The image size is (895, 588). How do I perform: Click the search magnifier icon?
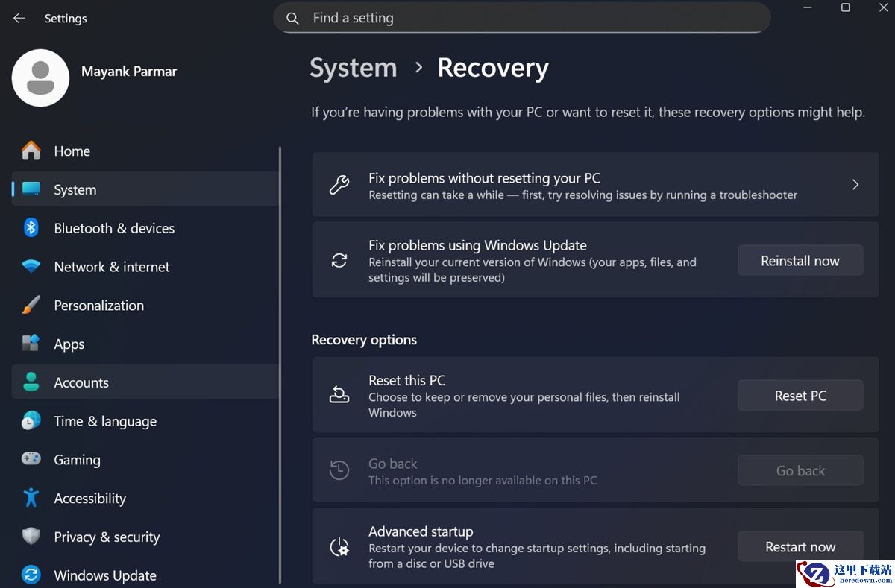tap(292, 19)
